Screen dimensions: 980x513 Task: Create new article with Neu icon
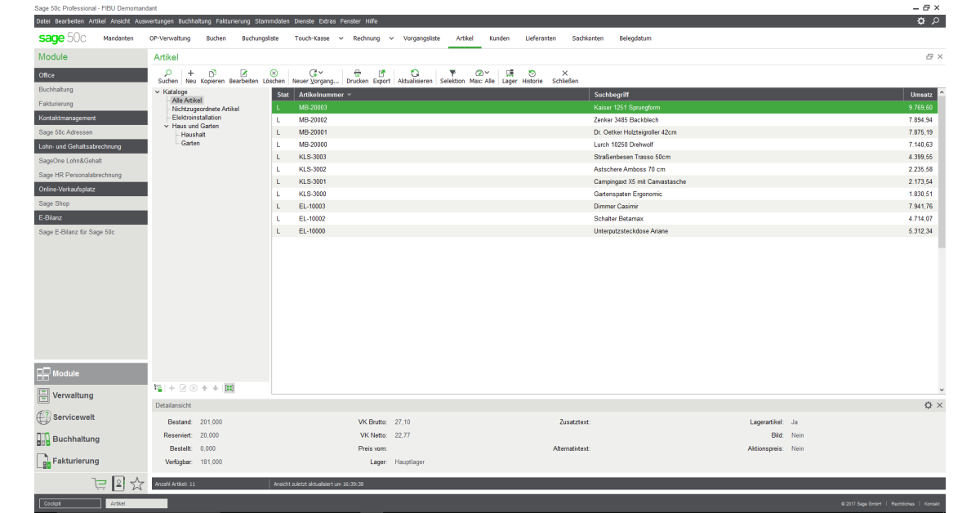point(190,74)
